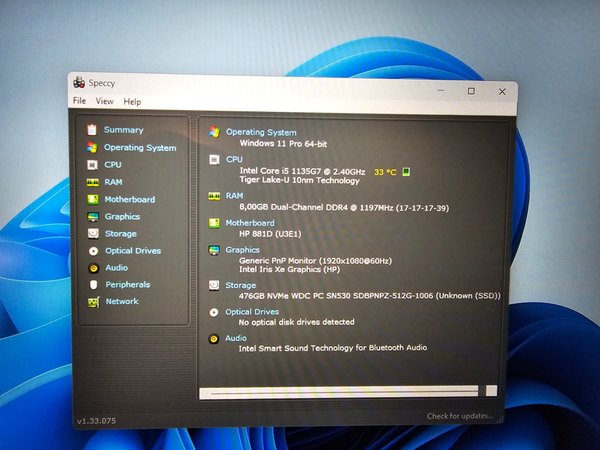Click the Audio speaker icon in sidebar
Screen dimensions: 600x450
(93, 268)
